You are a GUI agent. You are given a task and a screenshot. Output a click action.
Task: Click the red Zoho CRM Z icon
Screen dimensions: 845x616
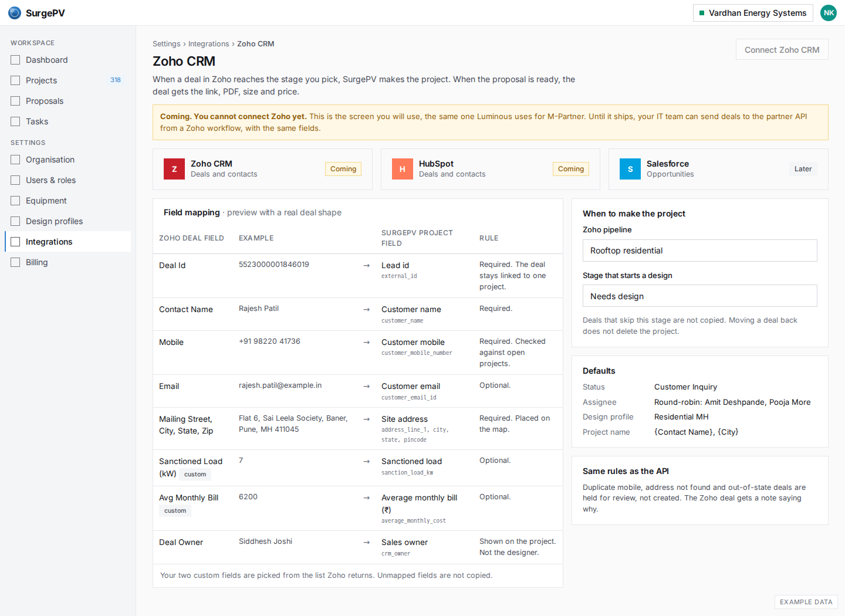pos(174,169)
